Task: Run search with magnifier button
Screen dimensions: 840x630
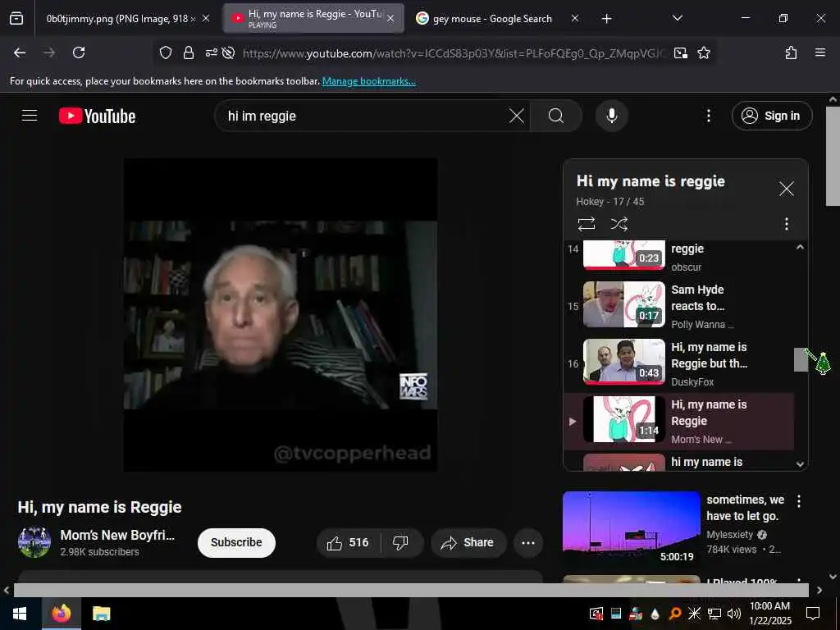Action: (556, 116)
